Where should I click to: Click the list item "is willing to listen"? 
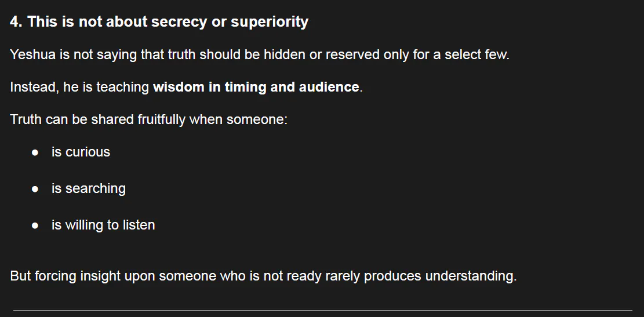(x=103, y=225)
